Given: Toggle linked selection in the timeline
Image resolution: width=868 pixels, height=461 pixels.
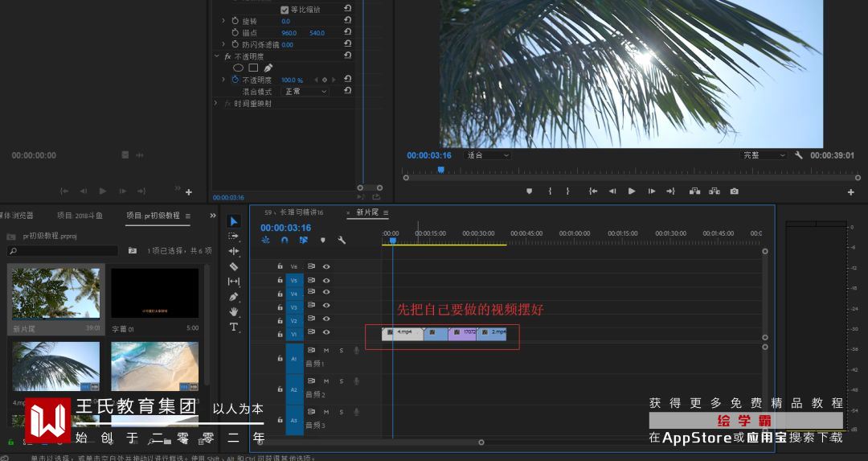Looking at the screenshot, I should [303, 240].
